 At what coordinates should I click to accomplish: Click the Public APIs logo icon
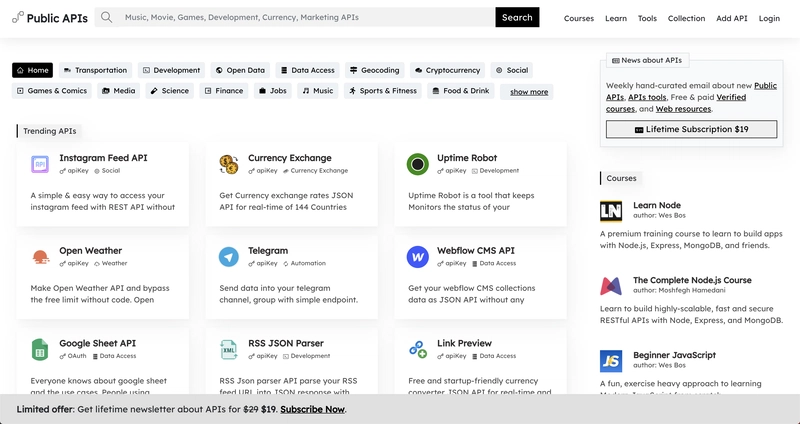pos(18,17)
